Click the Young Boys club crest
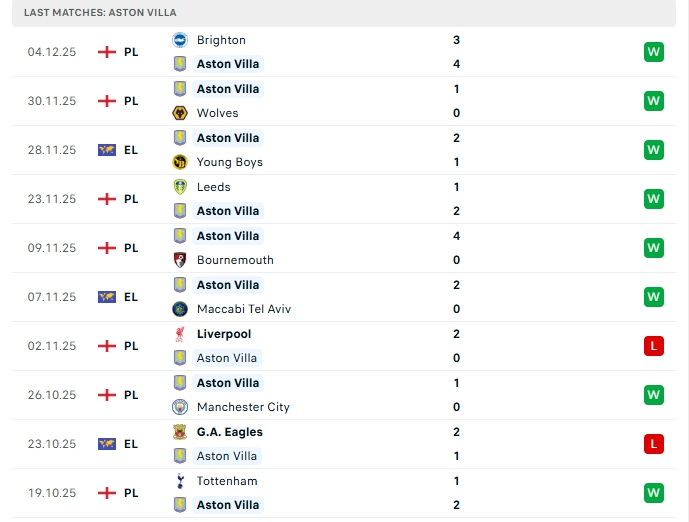This screenshot has width=689, height=522. click(x=180, y=162)
